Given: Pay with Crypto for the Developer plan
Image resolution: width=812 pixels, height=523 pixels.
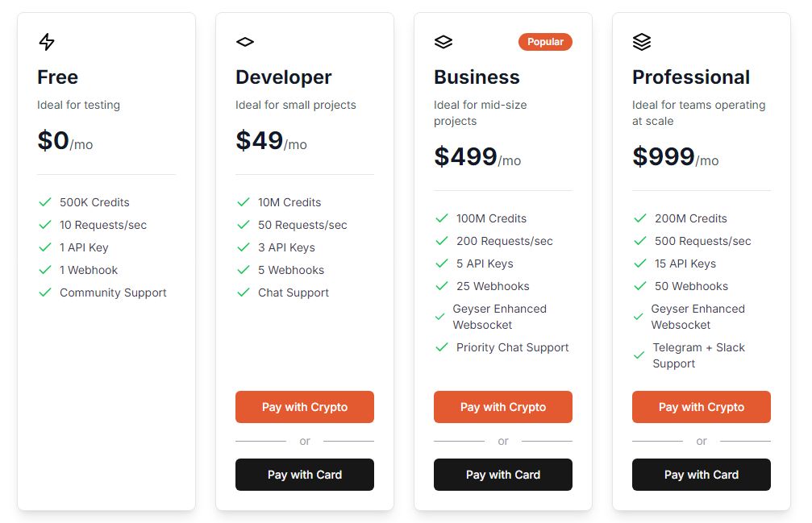Looking at the screenshot, I should tap(305, 407).
